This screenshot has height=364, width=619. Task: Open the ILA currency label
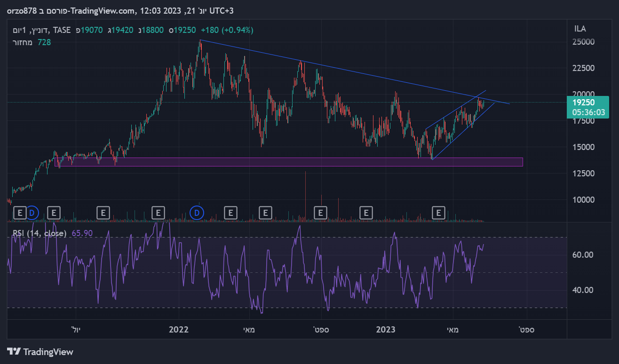tap(580, 29)
